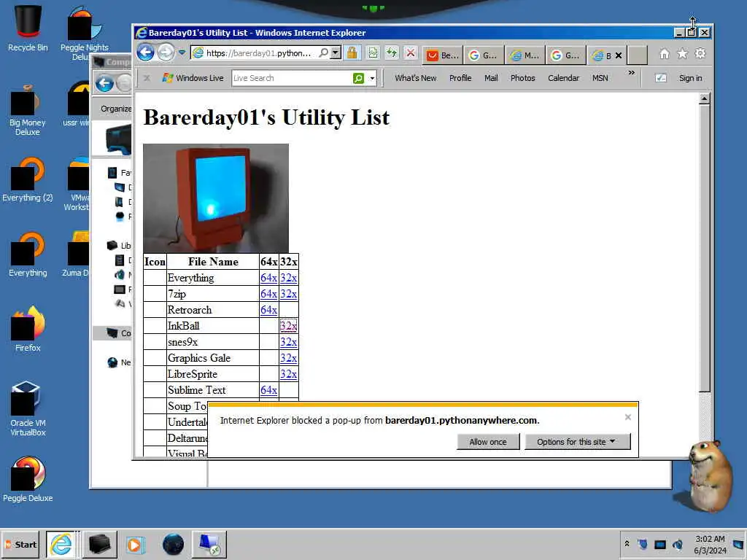The width and height of the screenshot is (747, 560).
Task: Click the globe taskbar icon
Action: (172, 544)
